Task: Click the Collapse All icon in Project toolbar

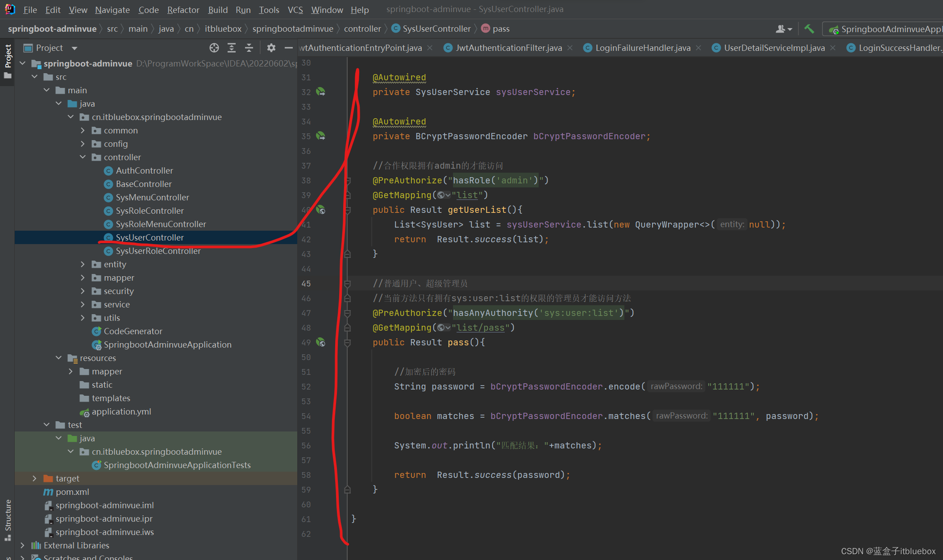Action: click(249, 48)
